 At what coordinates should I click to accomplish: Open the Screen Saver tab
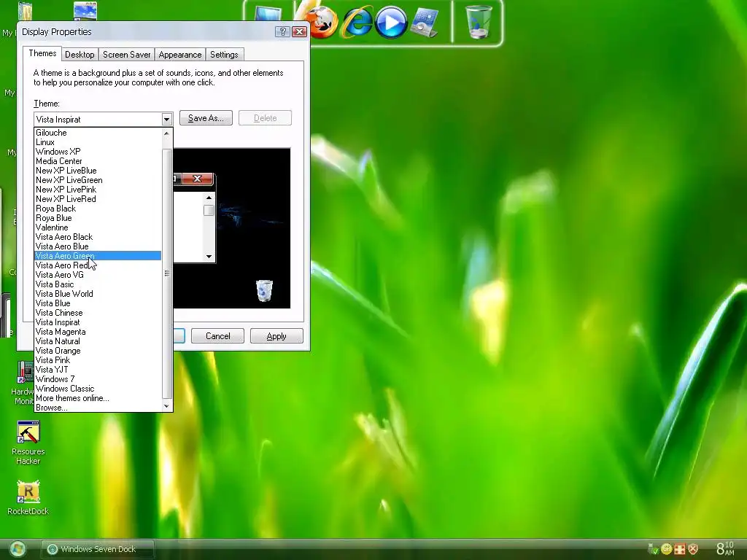point(127,55)
